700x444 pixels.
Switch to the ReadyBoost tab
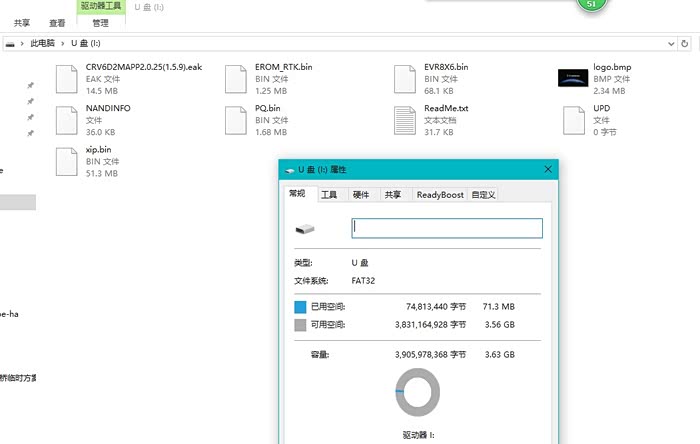[x=440, y=195]
